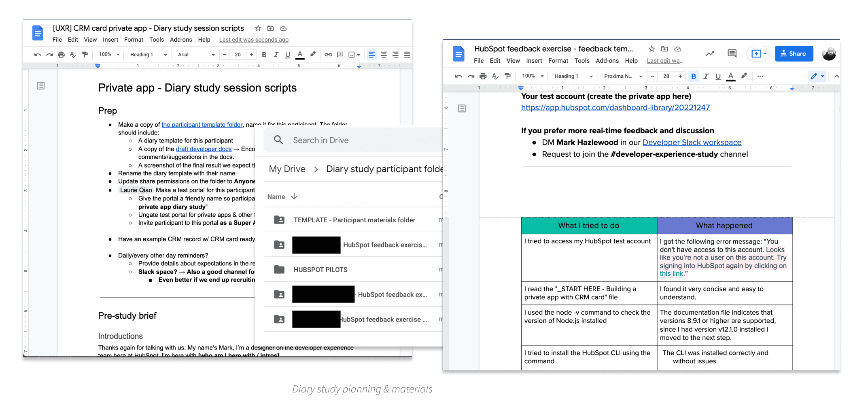Click the present to meeting button in feedback window

758,53
